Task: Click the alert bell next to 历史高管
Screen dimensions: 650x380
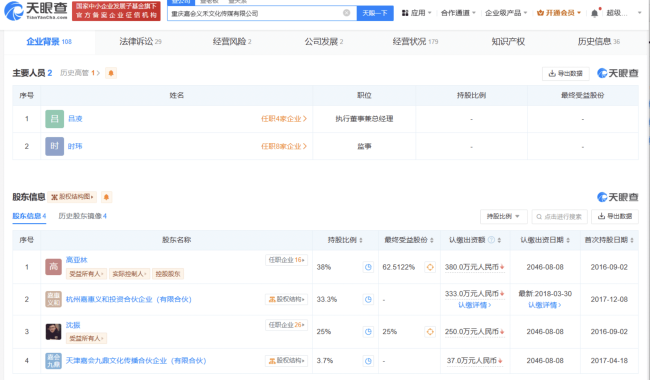Action: click(x=111, y=73)
